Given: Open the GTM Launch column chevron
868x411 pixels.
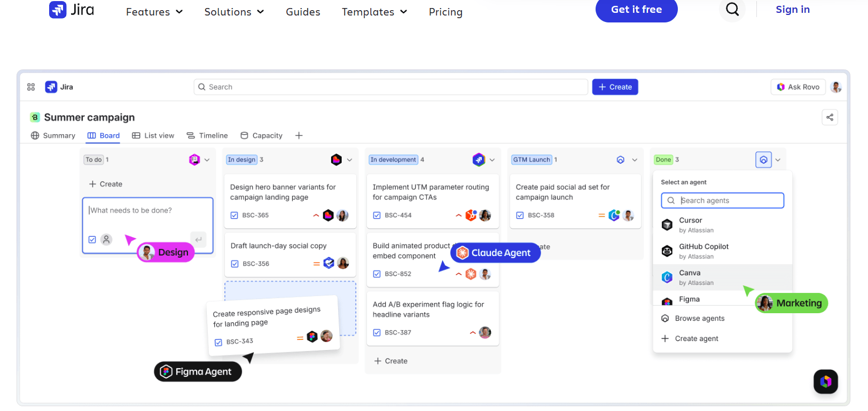Looking at the screenshot, I should pos(635,160).
